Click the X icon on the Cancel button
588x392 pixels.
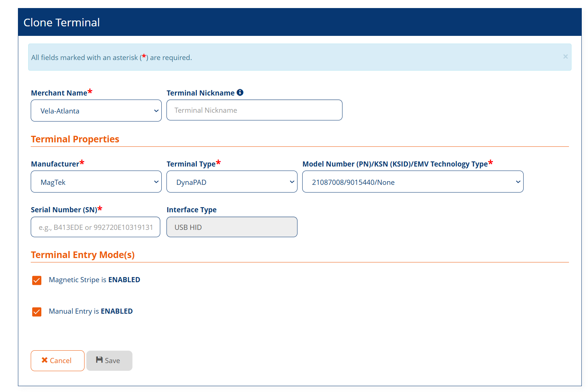pyautogui.click(x=45, y=360)
